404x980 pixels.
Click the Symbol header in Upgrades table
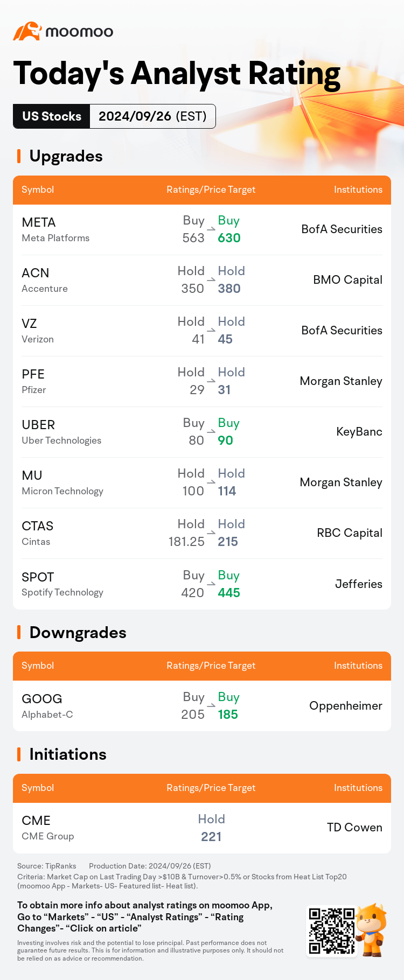click(x=38, y=190)
